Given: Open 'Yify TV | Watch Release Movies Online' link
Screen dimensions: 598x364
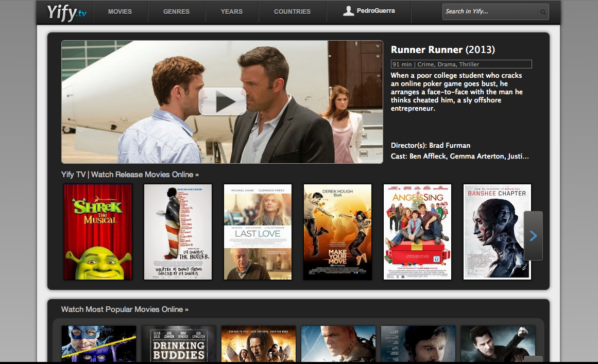Looking at the screenshot, I should pyautogui.click(x=130, y=175).
